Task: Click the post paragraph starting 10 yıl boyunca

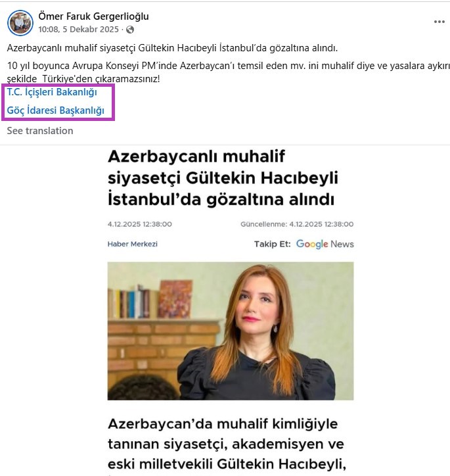Action: click(x=229, y=72)
